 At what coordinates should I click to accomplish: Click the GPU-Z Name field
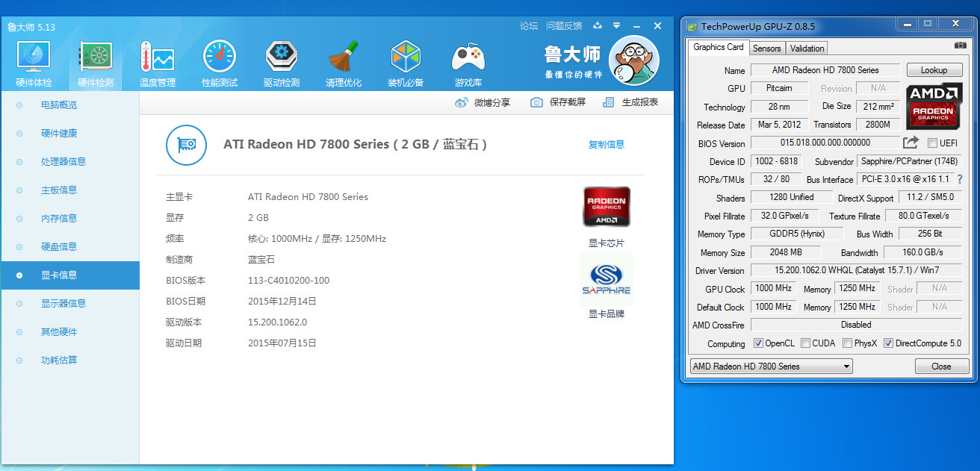[825, 70]
